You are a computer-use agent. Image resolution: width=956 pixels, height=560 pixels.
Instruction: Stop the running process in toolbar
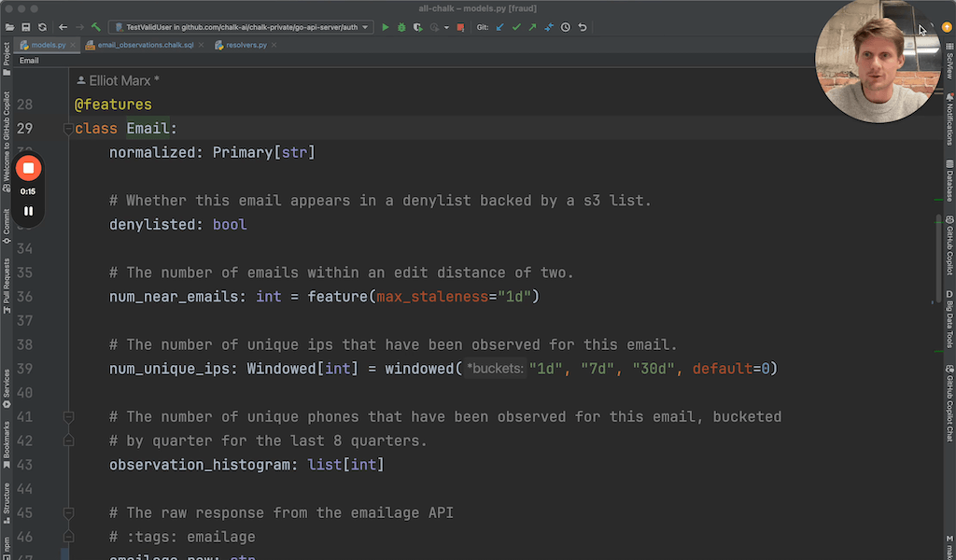tap(460, 27)
